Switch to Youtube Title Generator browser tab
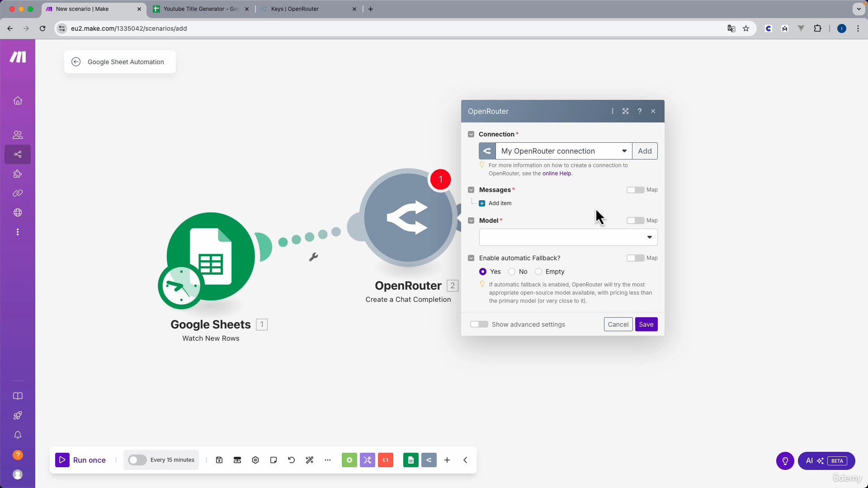 (x=201, y=9)
